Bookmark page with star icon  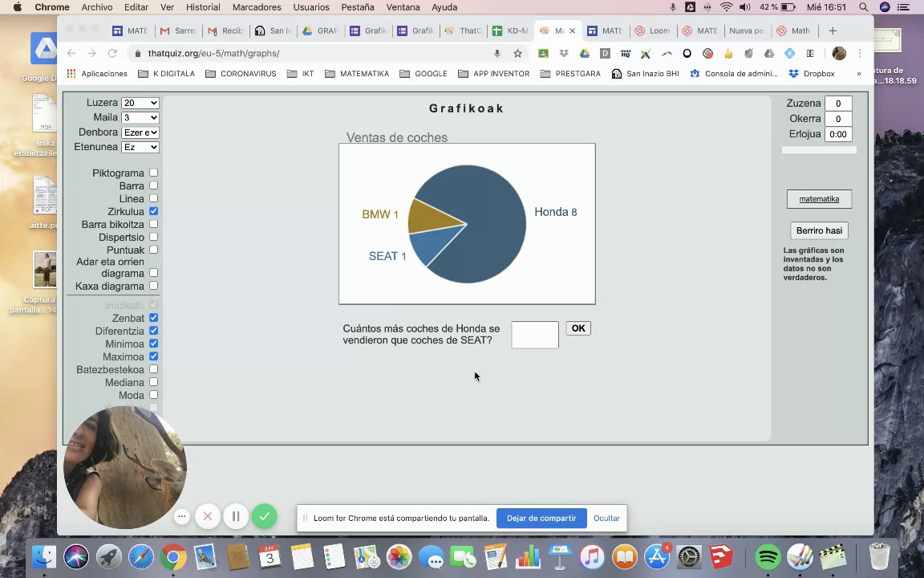pos(517,53)
